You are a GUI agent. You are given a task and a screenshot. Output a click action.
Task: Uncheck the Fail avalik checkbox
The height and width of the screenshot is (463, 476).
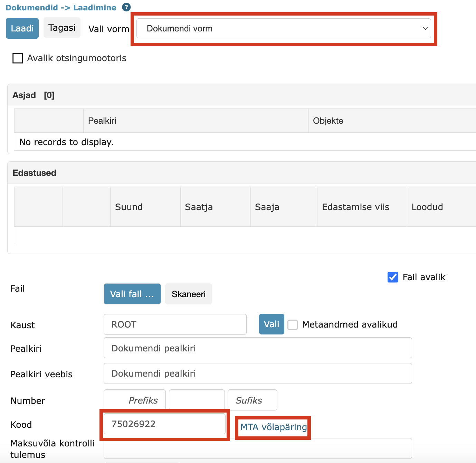tap(393, 277)
